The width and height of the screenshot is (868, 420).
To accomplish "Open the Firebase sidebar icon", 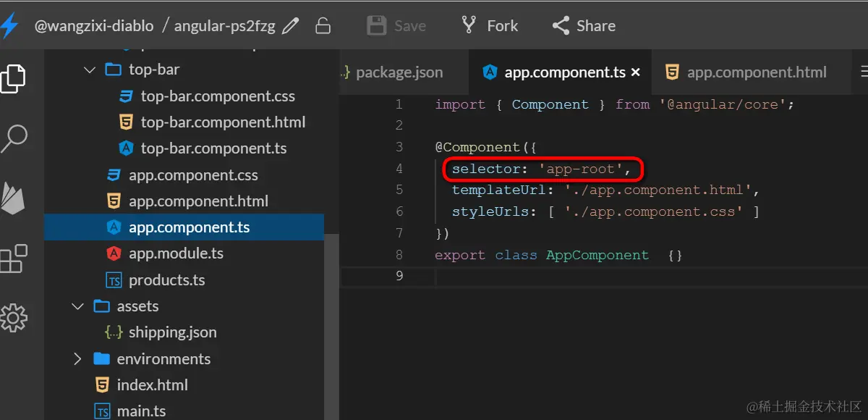I will [13, 198].
